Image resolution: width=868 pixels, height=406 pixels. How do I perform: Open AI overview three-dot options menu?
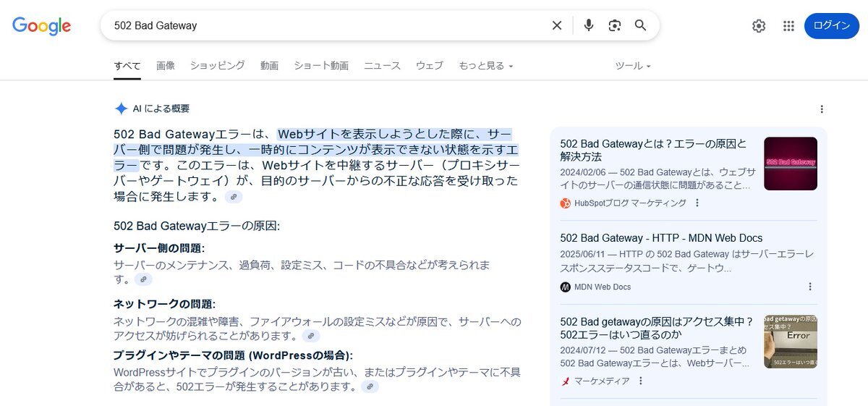(822, 109)
